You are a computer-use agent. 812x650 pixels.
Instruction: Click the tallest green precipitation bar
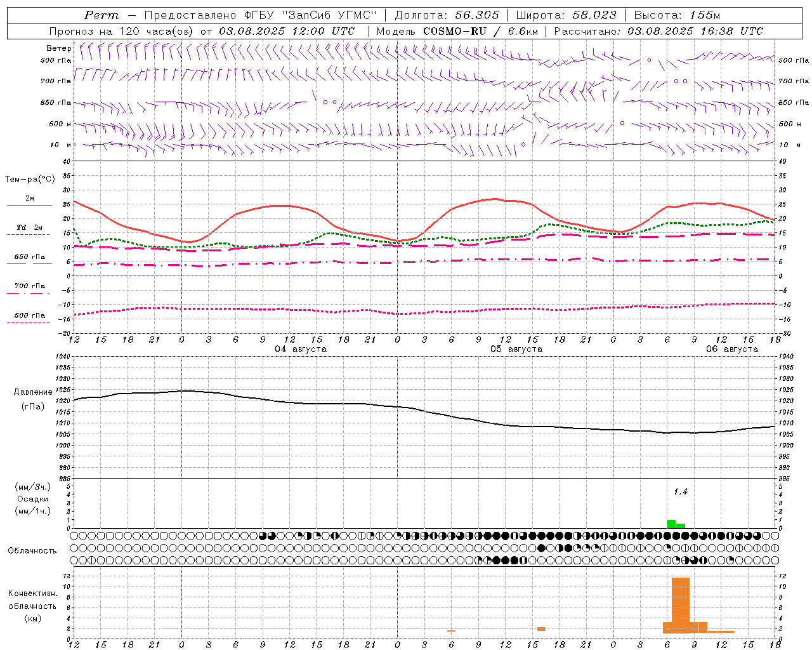(671, 524)
